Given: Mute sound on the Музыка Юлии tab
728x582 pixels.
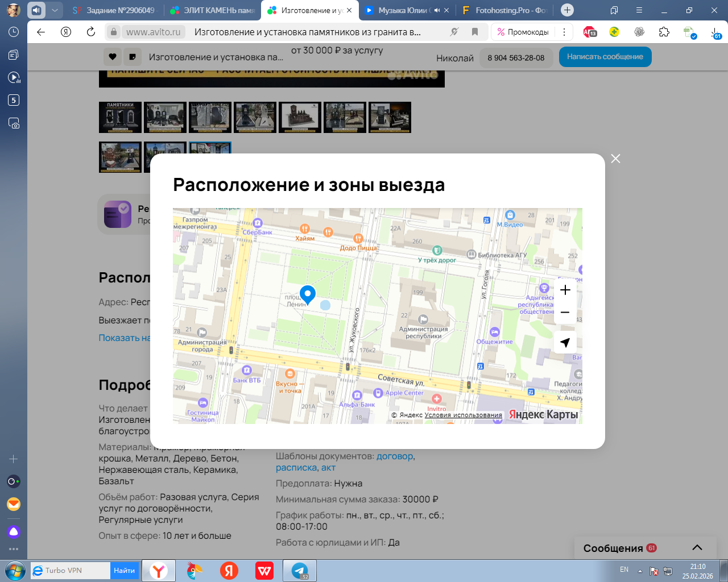Looking at the screenshot, I should click(x=436, y=10).
